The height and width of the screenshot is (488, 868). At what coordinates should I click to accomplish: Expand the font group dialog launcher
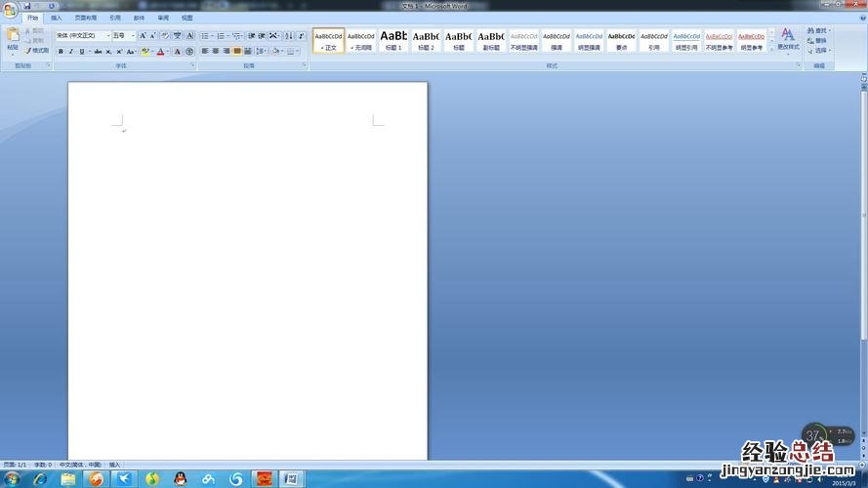point(190,66)
